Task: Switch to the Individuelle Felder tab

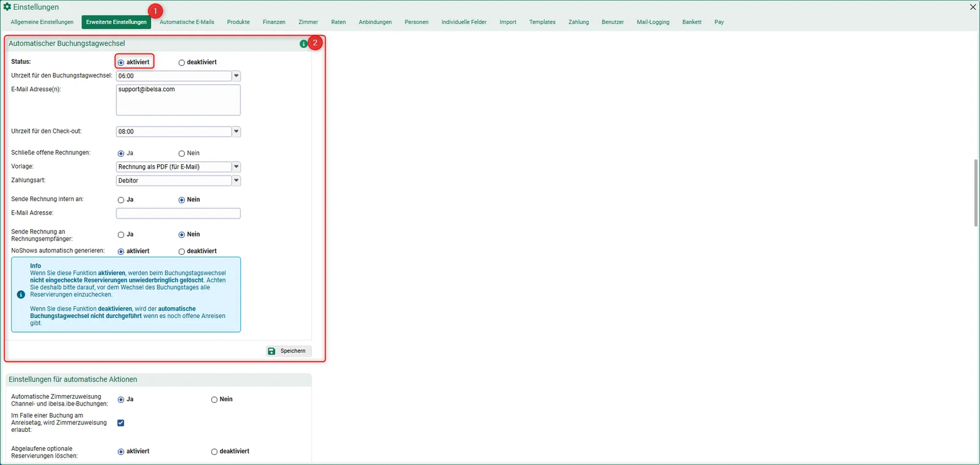Action: [x=464, y=22]
